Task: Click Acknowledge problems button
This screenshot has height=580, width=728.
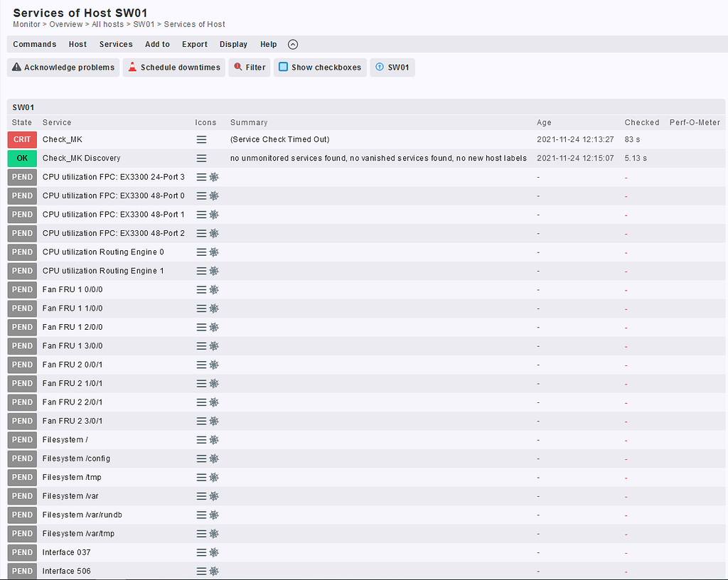Action: (x=63, y=68)
